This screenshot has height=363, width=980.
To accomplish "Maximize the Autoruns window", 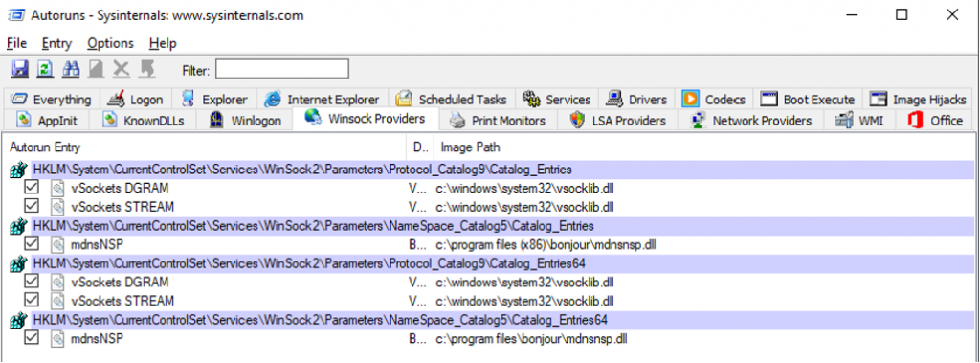I will click(902, 15).
